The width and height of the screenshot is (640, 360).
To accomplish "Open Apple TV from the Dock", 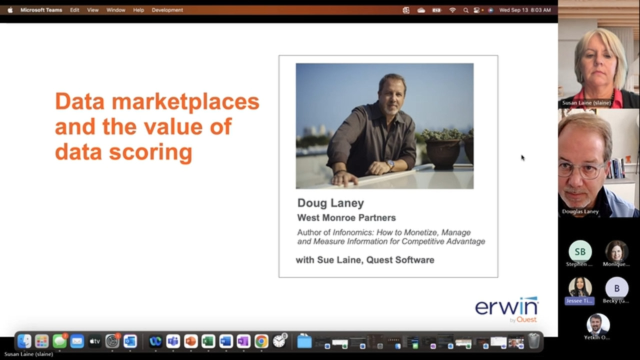I will coord(95,341).
